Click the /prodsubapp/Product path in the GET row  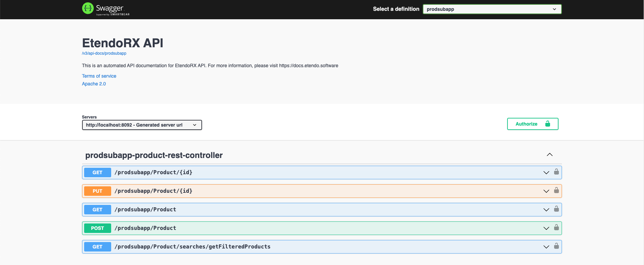click(x=145, y=210)
